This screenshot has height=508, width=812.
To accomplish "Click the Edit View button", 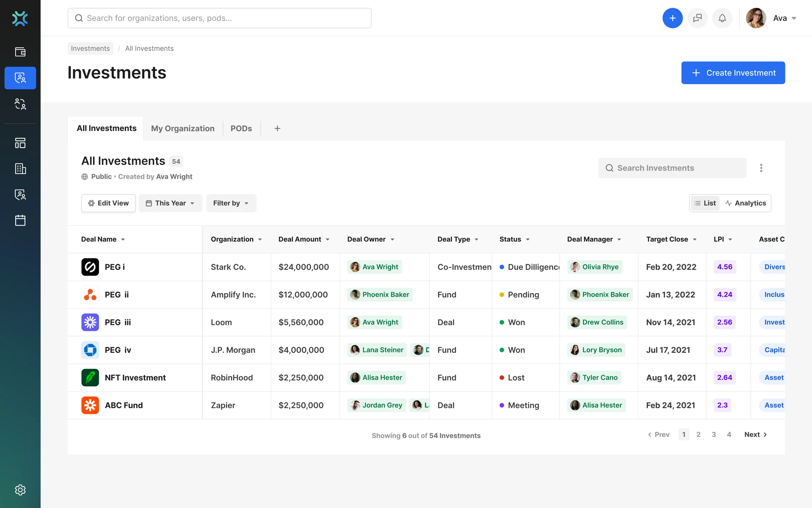I will pyautogui.click(x=108, y=203).
